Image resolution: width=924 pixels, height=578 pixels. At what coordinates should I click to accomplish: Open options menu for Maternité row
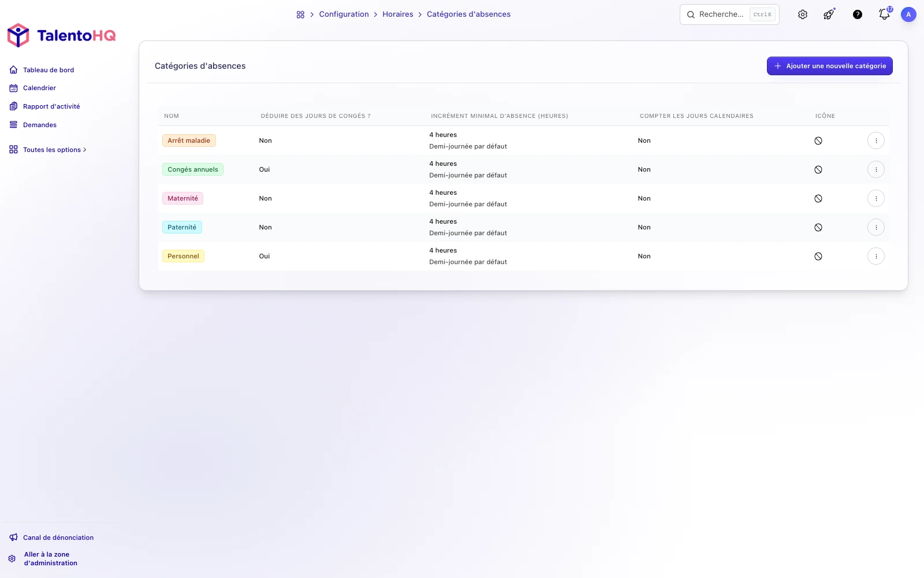876,198
